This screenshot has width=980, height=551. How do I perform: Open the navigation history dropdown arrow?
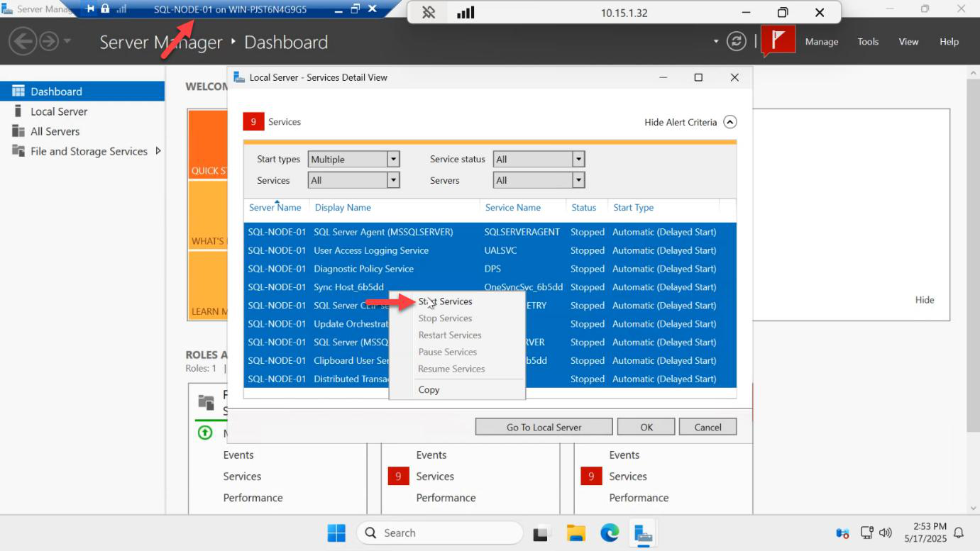pyautogui.click(x=67, y=41)
